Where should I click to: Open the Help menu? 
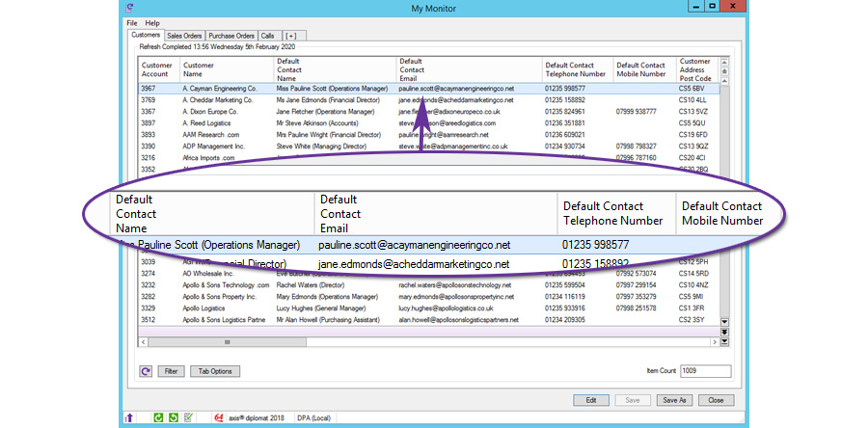(152, 23)
